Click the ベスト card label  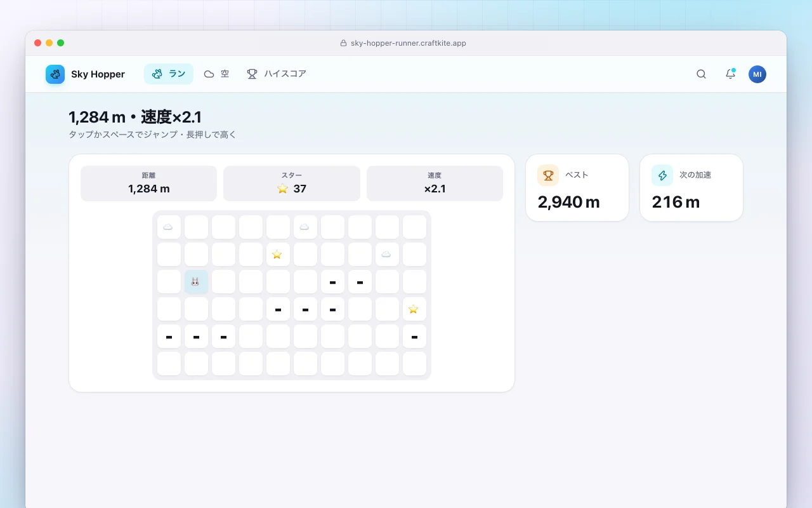coord(577,175)
